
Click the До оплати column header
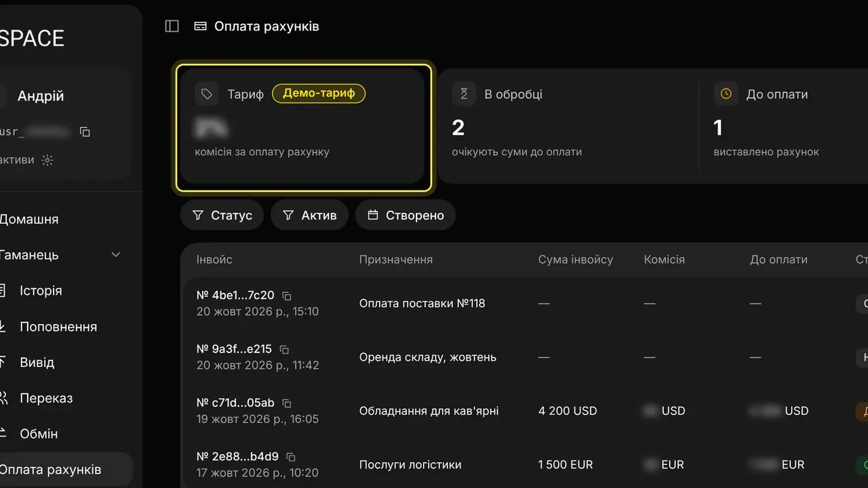(778, 260)
